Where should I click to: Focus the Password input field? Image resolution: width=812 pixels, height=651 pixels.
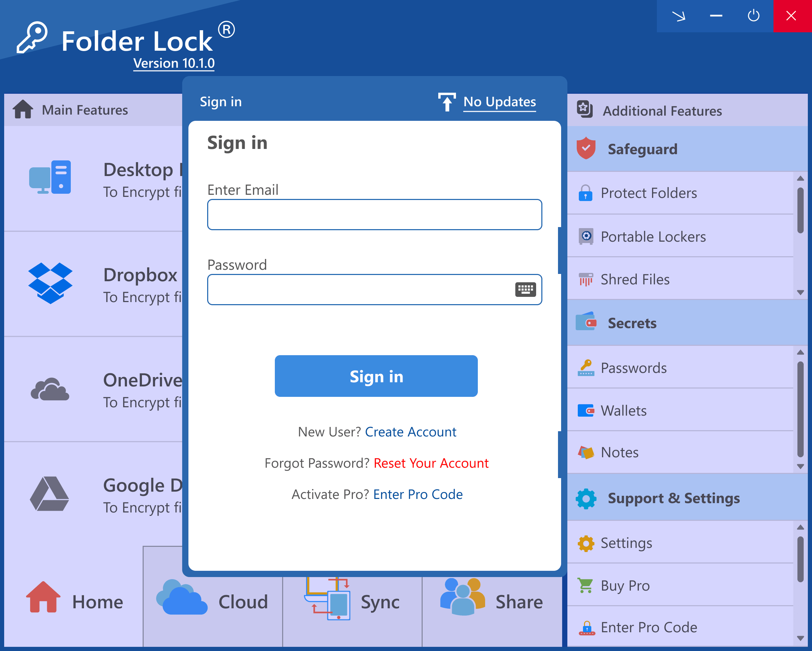pyautogui.click(x=375, y=289)
